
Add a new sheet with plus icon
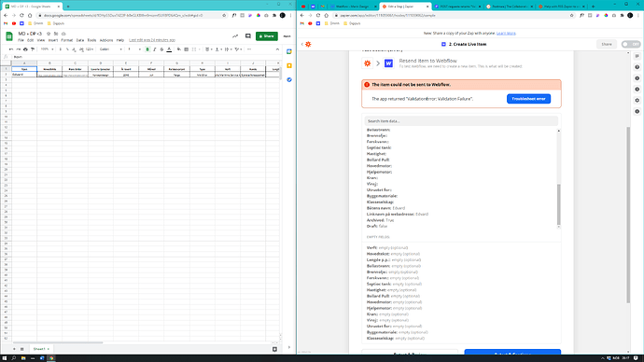(x=14, y=349)
